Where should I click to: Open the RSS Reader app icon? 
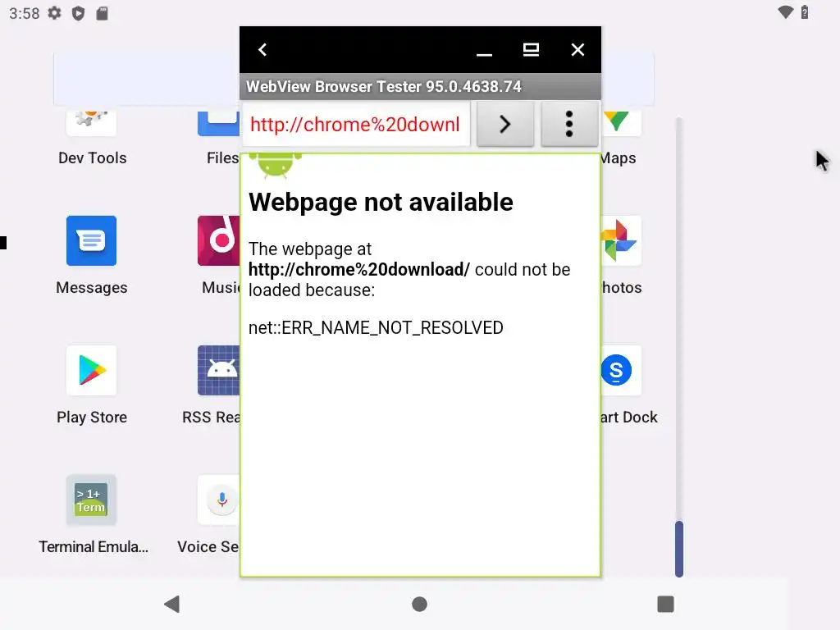tap(218, 370)
